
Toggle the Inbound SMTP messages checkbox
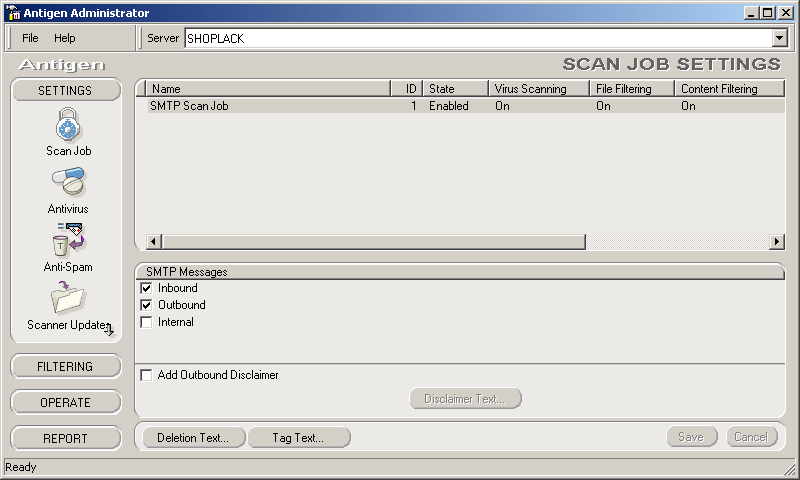pos(146,288)
